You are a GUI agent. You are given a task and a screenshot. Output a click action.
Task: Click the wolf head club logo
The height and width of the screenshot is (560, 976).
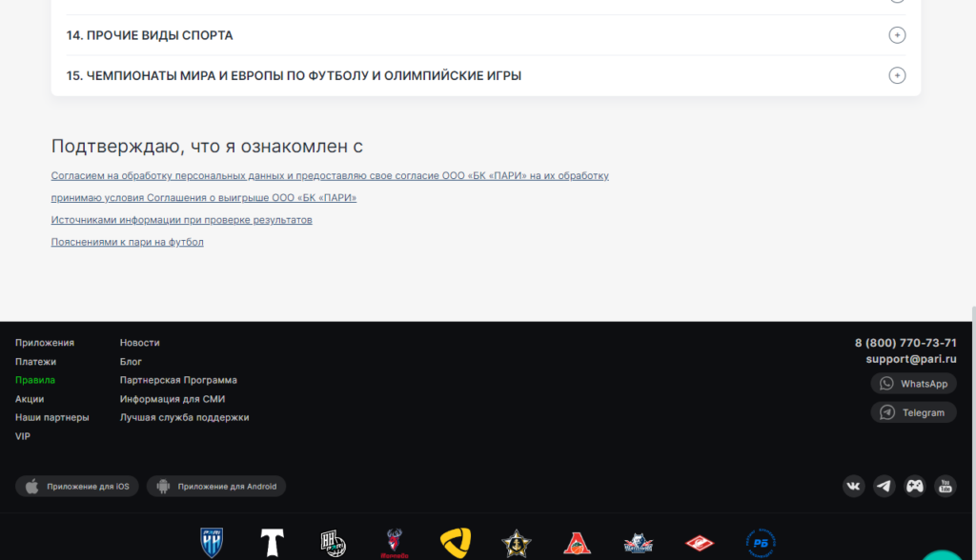638,543
